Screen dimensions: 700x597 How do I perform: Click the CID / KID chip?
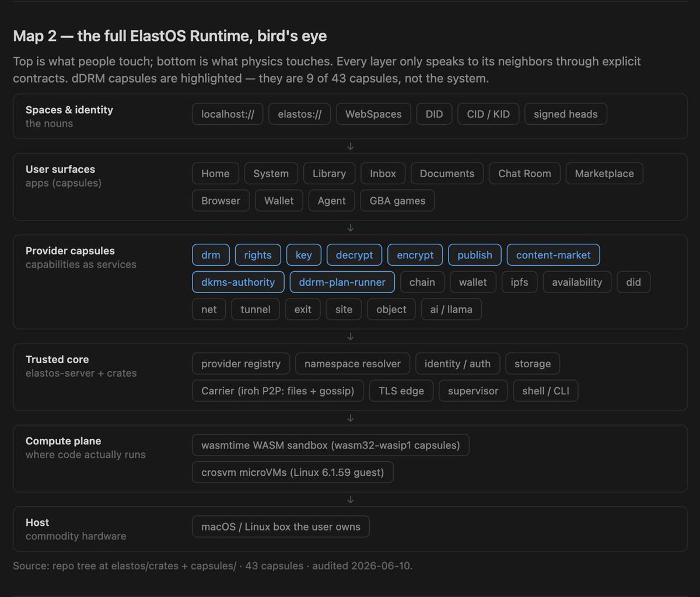488,114
